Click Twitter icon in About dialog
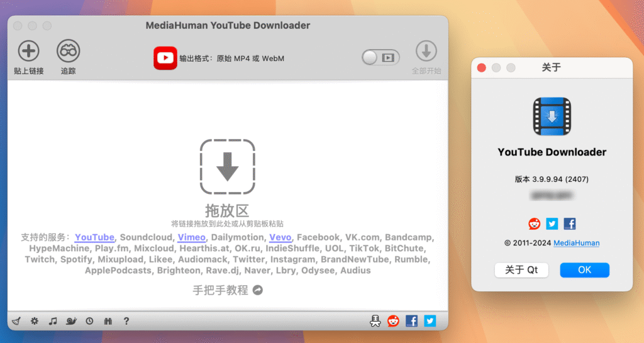 click(x=552, y=223)
